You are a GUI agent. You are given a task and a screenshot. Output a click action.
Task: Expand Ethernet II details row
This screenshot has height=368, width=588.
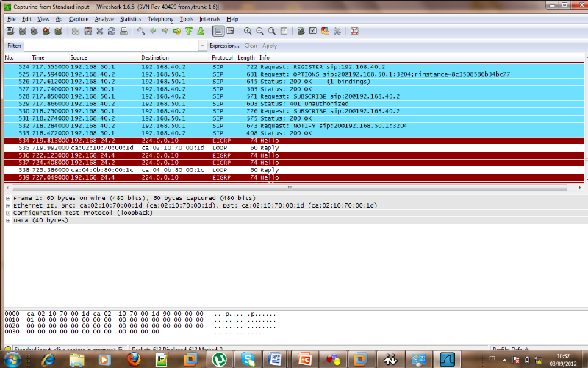pyautogui.click(x=8, y=206)
